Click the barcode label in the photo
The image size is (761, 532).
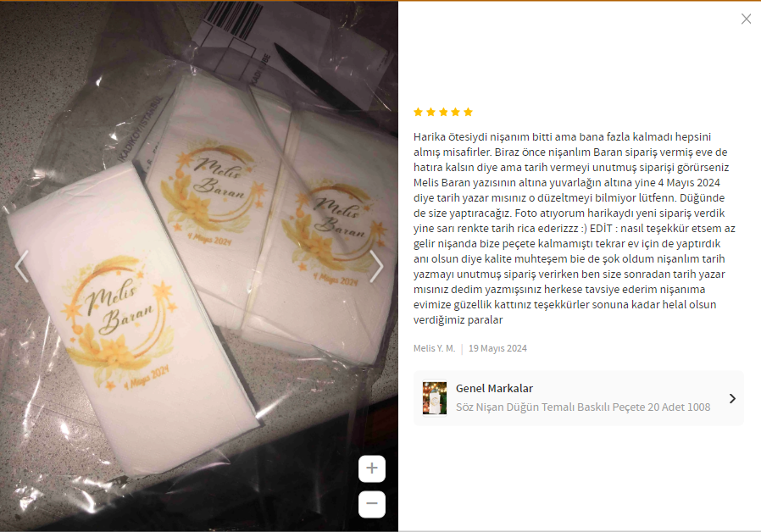[233, 19]
